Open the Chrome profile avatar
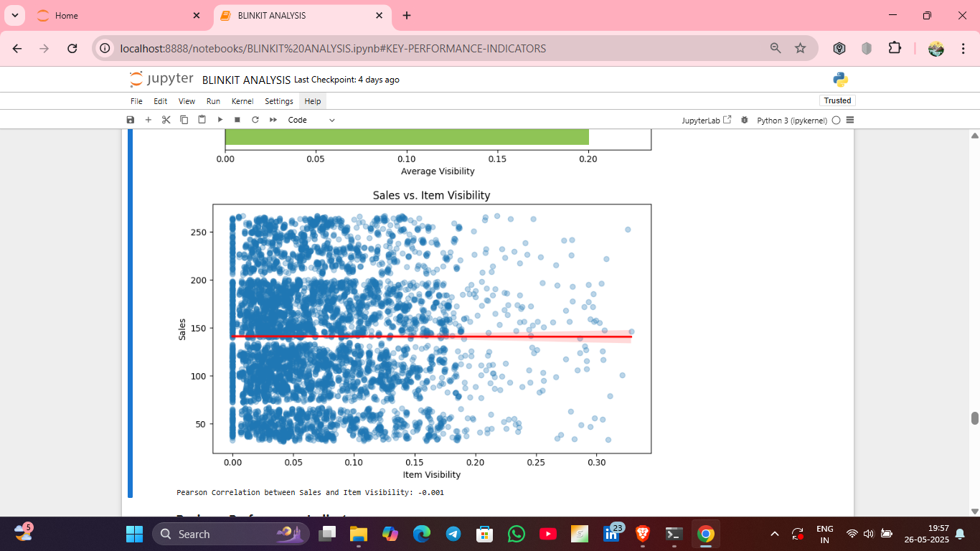This screenshot has width=980, height=551. click(936, 48)
